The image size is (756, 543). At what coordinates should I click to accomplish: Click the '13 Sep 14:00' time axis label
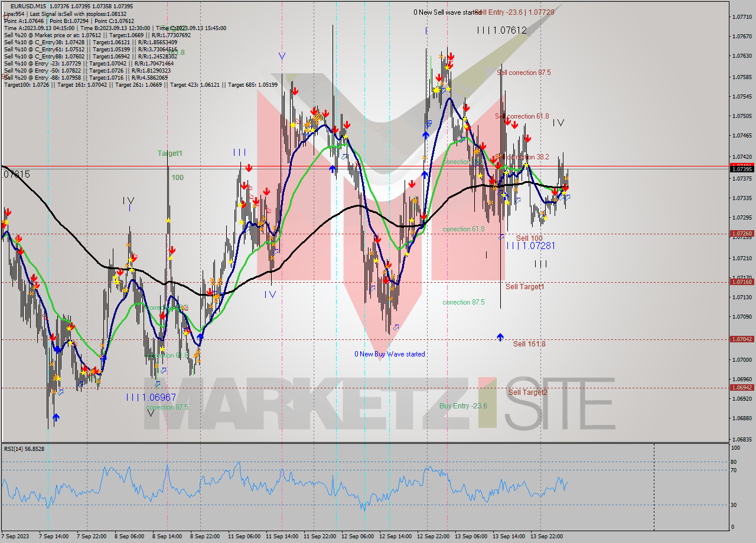click(x=509, y=537)
